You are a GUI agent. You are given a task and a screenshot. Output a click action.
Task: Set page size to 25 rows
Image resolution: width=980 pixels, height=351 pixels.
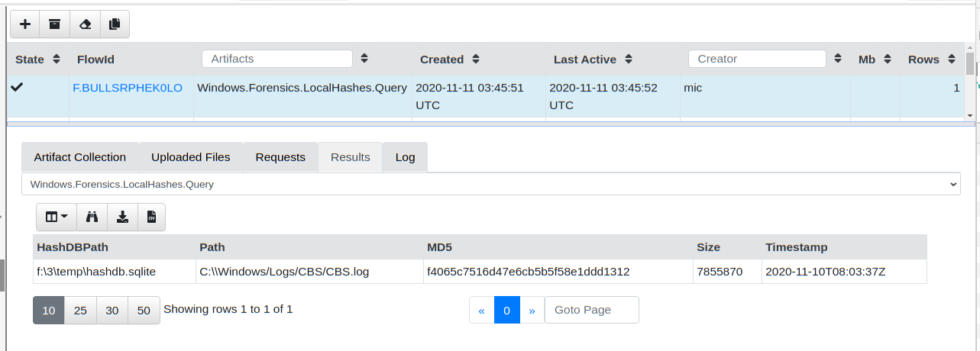[x=80, y=310]
